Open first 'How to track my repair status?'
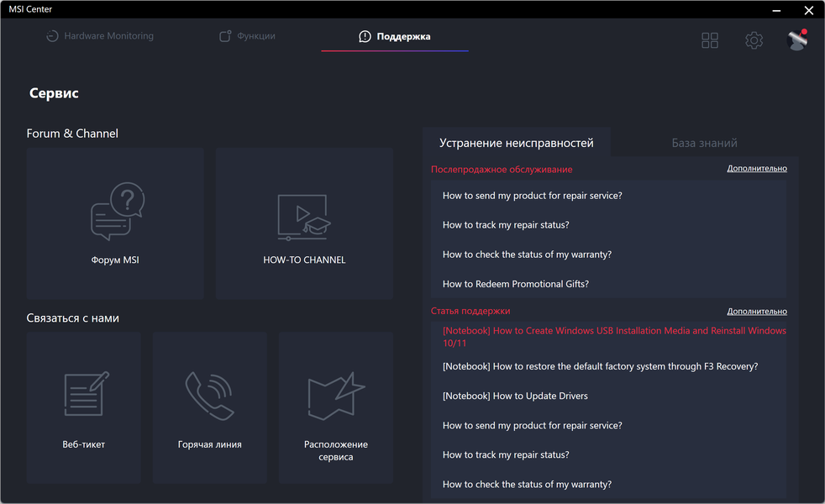Image resolution: width=825 pixels, height=504 pixels. tap(506, 225)
